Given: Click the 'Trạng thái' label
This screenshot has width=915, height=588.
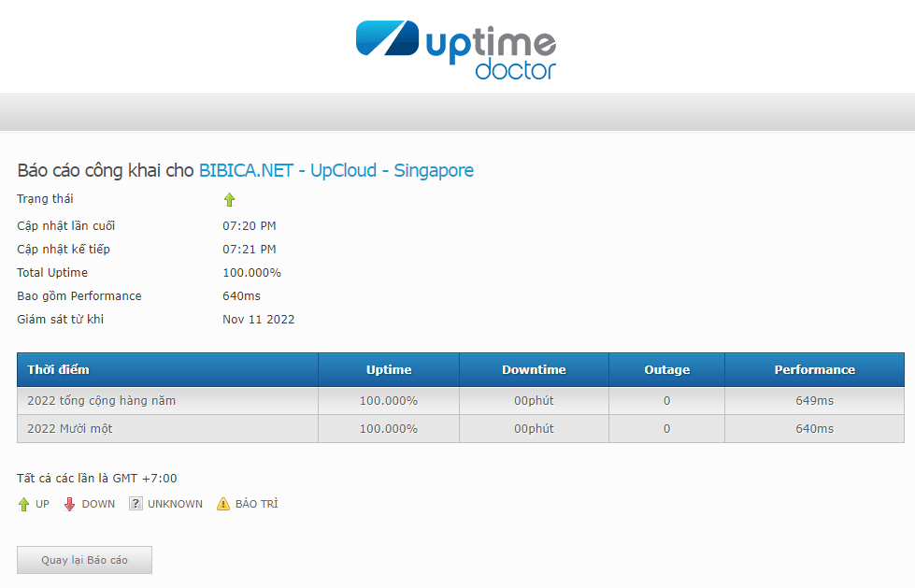Looking at the screenshot, I should [x=45, y=199].
